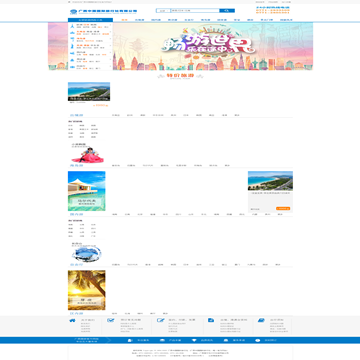Click the diamond icon in blue bar
The image size is (360, 360).
pos(194,340)
